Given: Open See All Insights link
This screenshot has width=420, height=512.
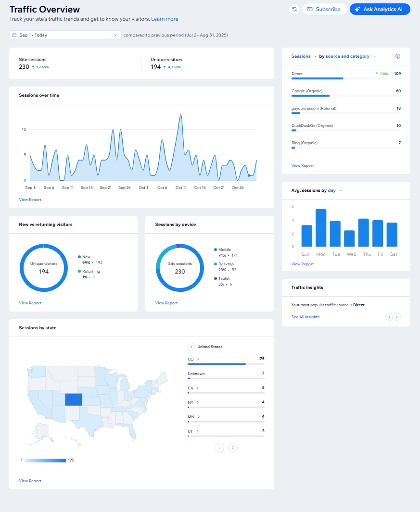Looking at the screenshot, I should coord(305,317).
